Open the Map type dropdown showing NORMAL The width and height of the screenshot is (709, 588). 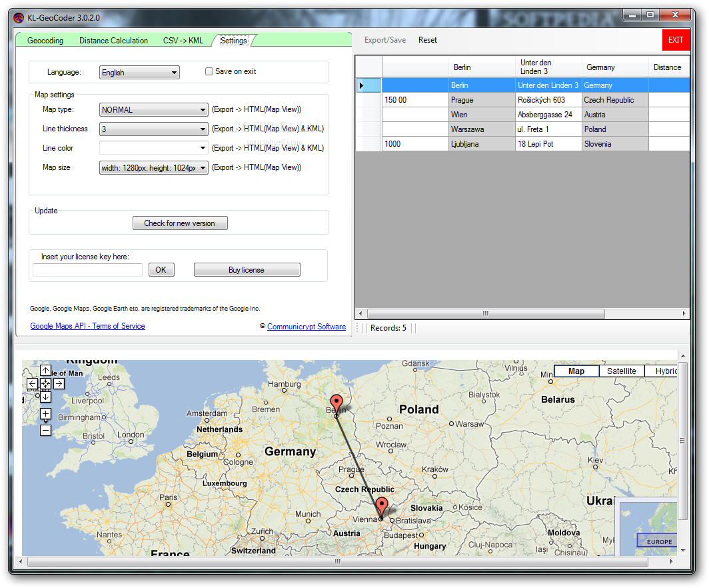pos(154,110)
